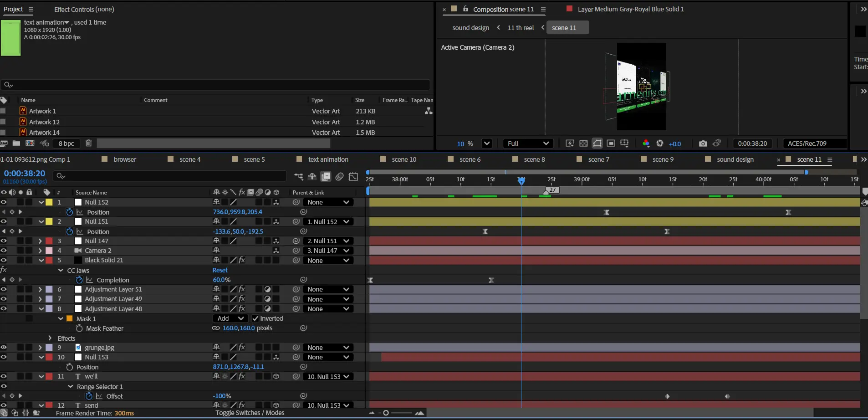Switch to the scene 10 timeline tab
The height and width of the screenshot is (420, 868).
pos(404,159)
